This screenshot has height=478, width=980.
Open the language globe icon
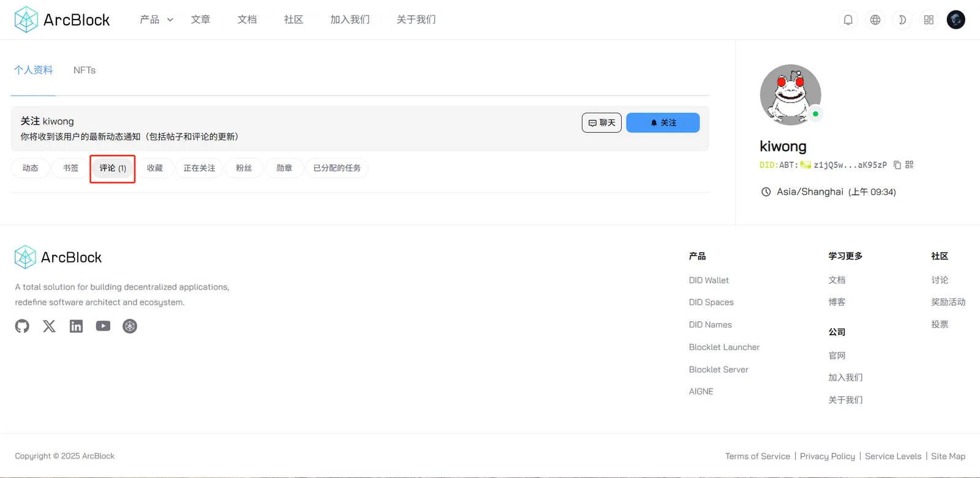tap(875, 20)
